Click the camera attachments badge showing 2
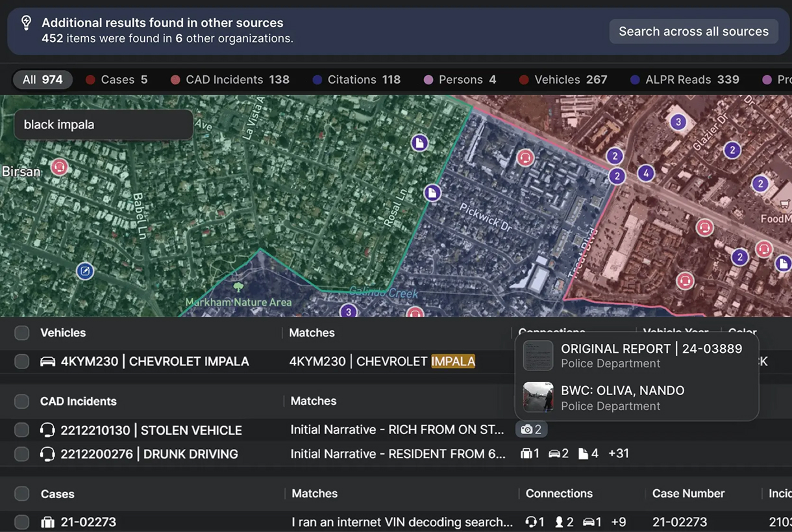Image resolution: width=792 pixels, height=532 pixels. 531,429
